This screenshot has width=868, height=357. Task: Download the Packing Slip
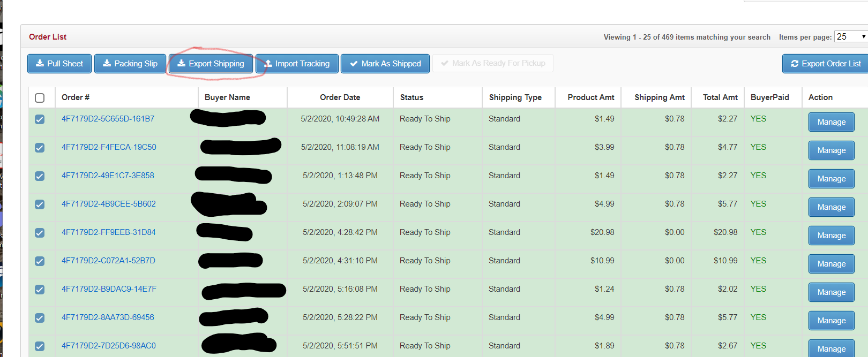tap(130, 64)
